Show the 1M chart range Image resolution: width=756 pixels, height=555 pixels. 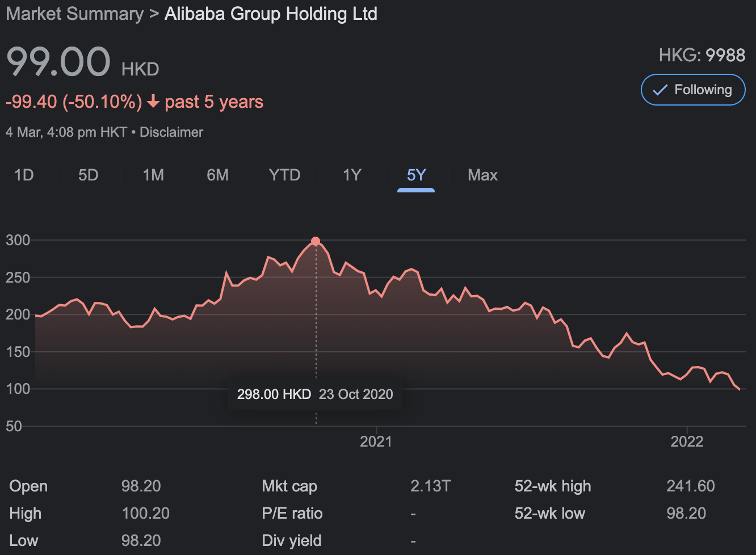click(153, 175)
